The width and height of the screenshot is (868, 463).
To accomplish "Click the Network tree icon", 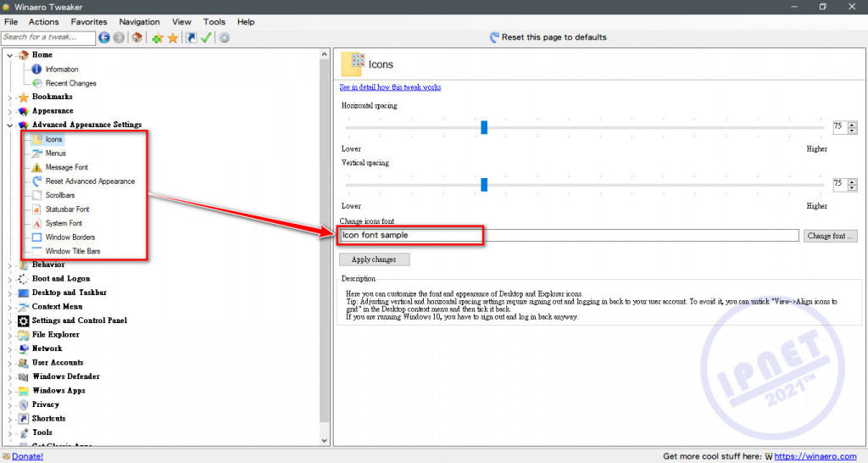I will (23, 349).
